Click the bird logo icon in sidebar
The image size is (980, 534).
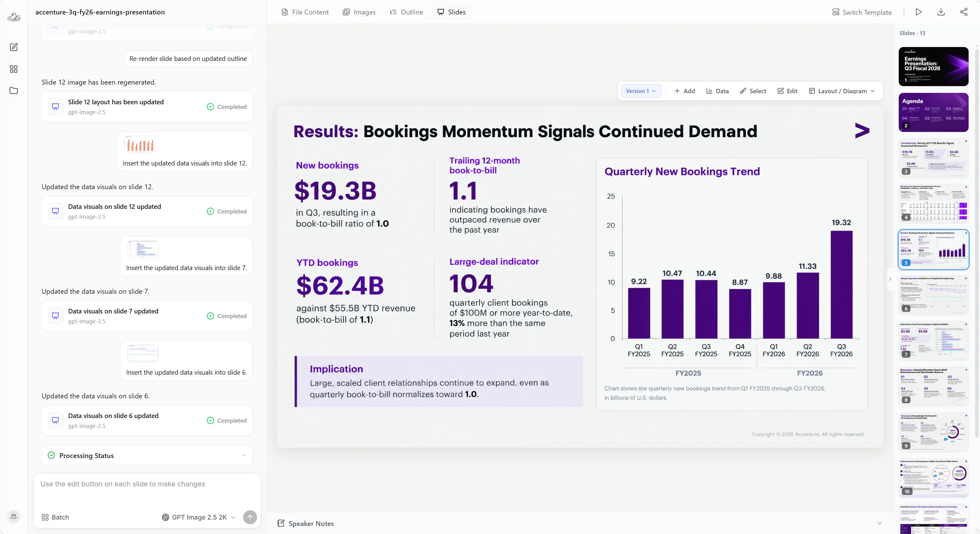click(14, 17)
